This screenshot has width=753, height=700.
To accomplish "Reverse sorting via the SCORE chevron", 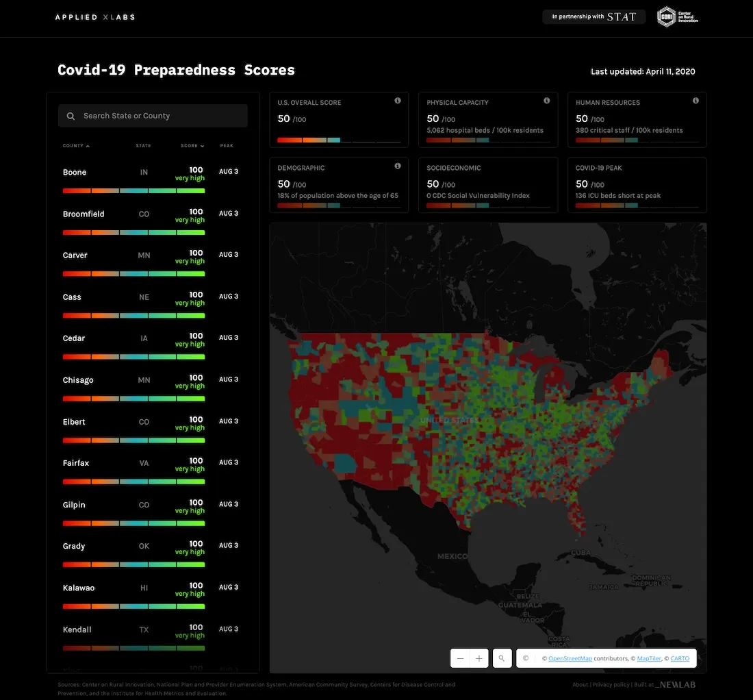I will 201,145.
